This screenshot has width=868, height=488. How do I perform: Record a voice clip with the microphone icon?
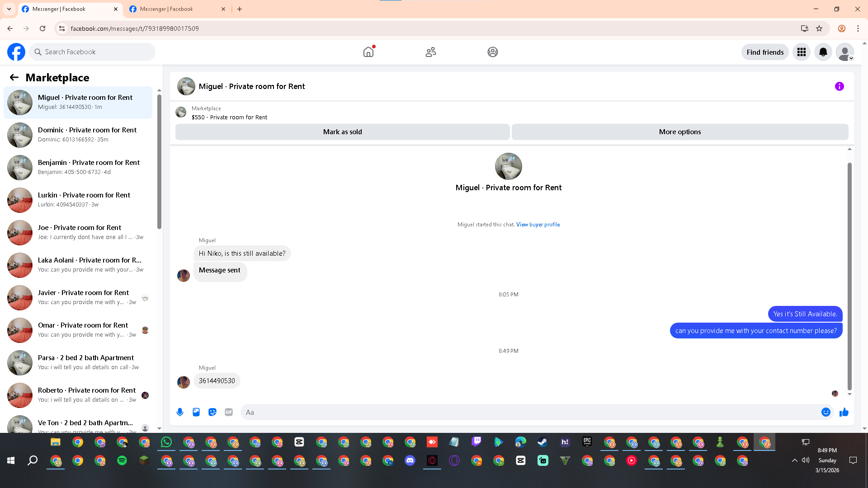tap(180, 412)
